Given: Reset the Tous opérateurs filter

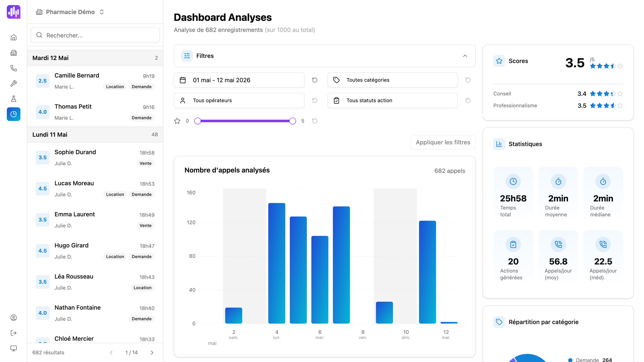Looking at the screenshot, I should [315, 101].
